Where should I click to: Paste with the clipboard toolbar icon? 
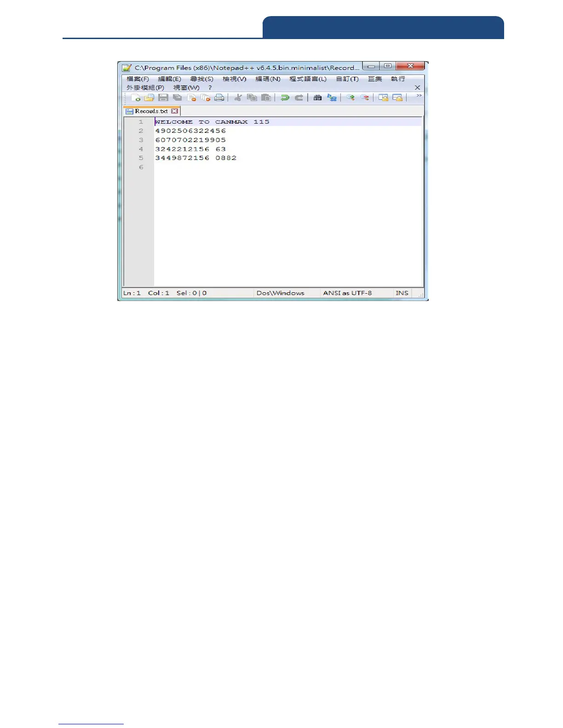(x=266, y=97)
